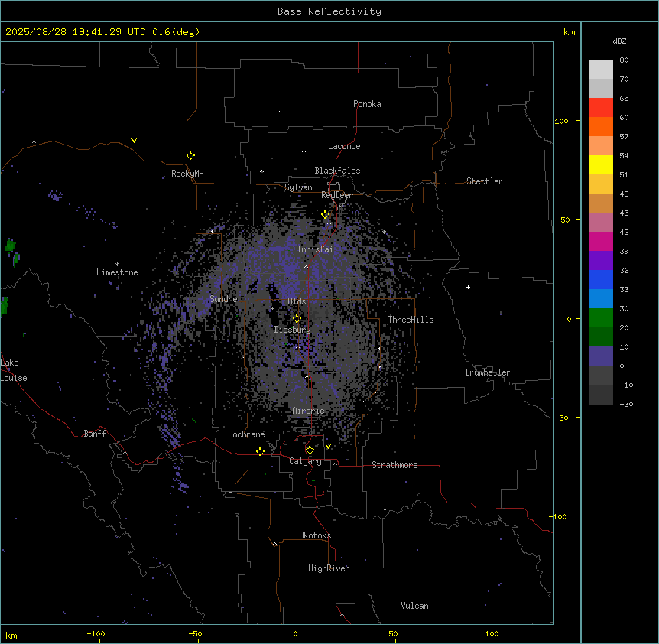Select the Innisfail label
Image resolution: width=659 pixels, height=644 pixels.
[317, 249]
